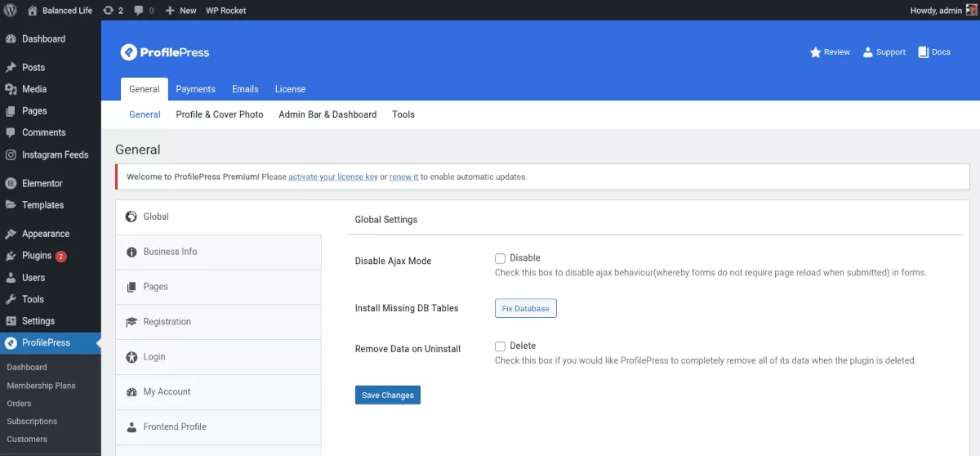Click the Settings icon in sidebar
The width and height of the screenshot is (980, 456).
tap(11, 321)
